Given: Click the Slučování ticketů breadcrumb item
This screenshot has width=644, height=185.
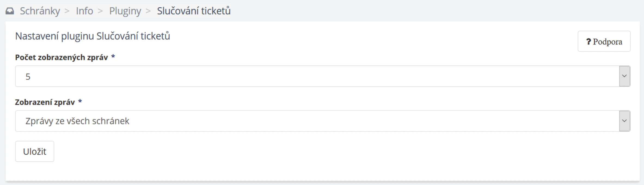Looking at the screenshot, I should point(194,11).
